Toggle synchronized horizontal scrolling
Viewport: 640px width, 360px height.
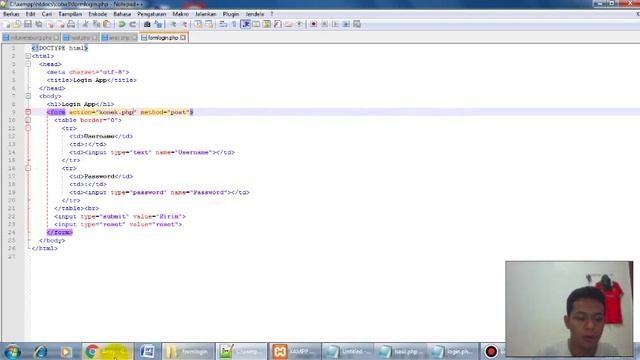point(209,24)
